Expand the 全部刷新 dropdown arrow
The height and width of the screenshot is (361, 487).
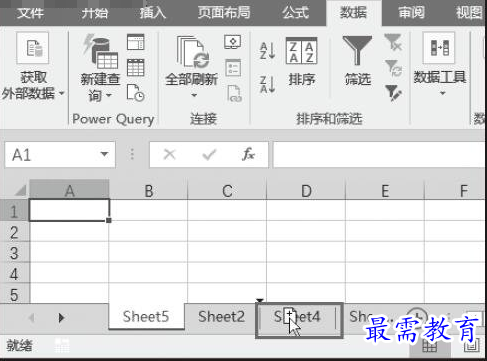tap(194, 95)
